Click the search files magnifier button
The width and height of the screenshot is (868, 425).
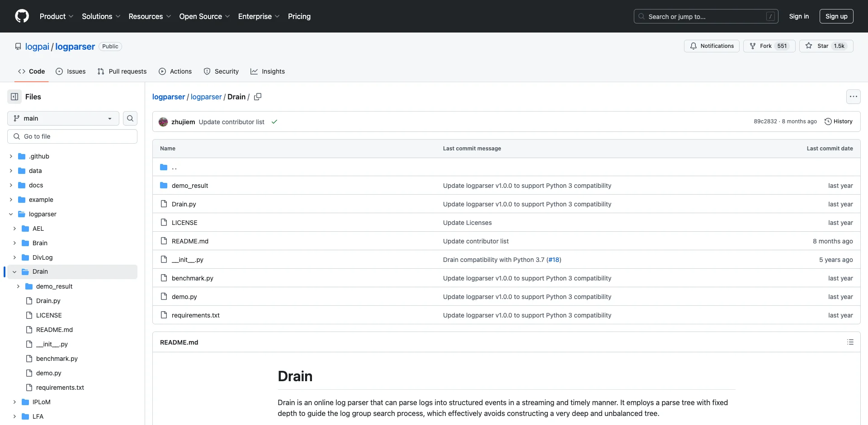pyautogui.click(x=130, y=118)
